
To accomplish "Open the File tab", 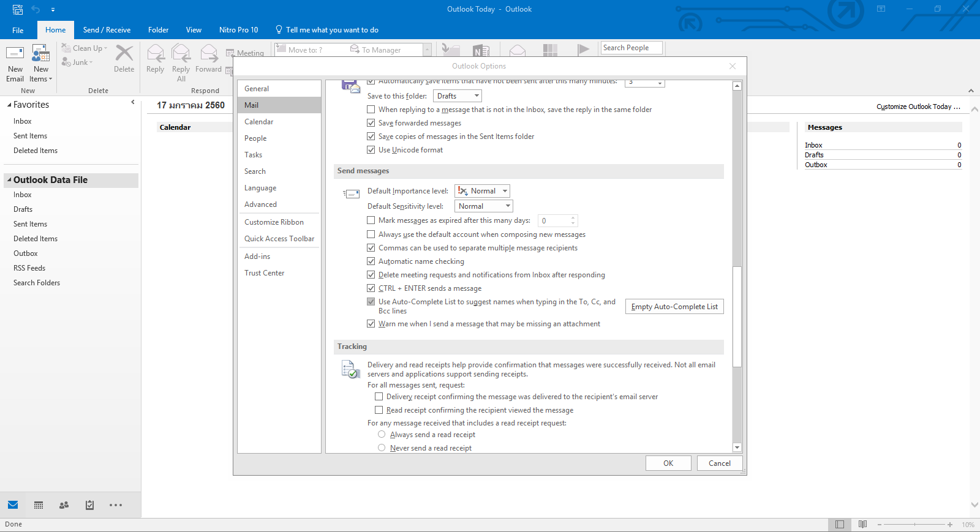I will 18,30.
